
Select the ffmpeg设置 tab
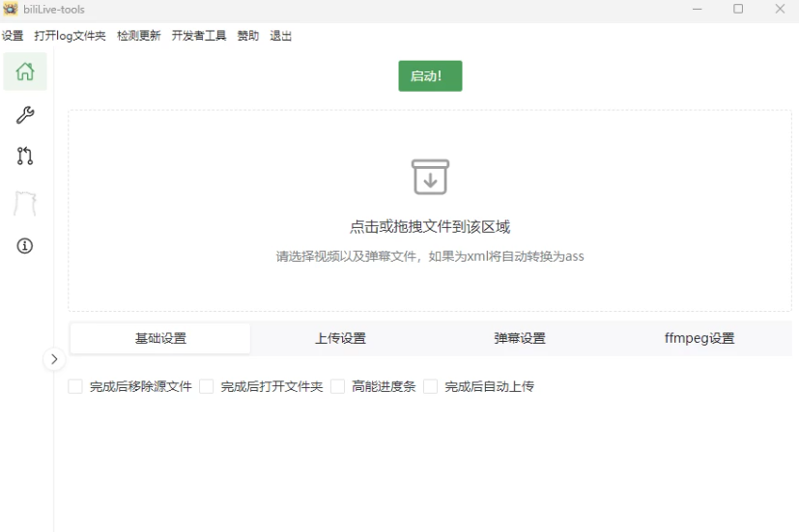click(x=699, y=338)
